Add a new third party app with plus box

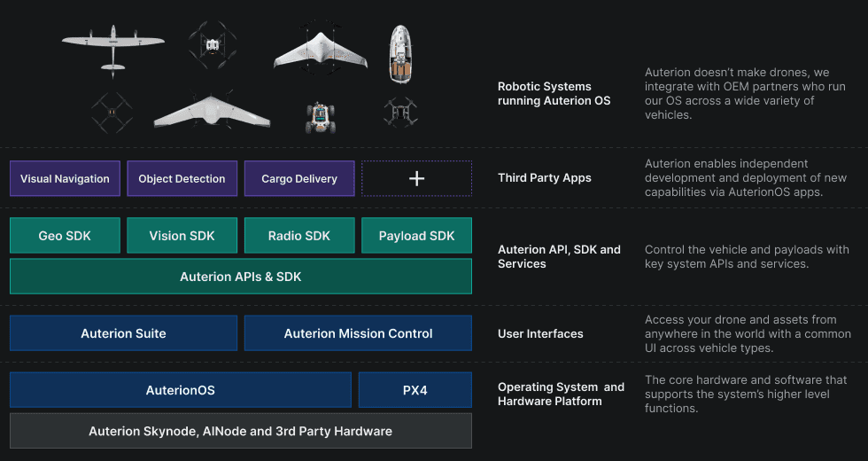pos(416,178)
